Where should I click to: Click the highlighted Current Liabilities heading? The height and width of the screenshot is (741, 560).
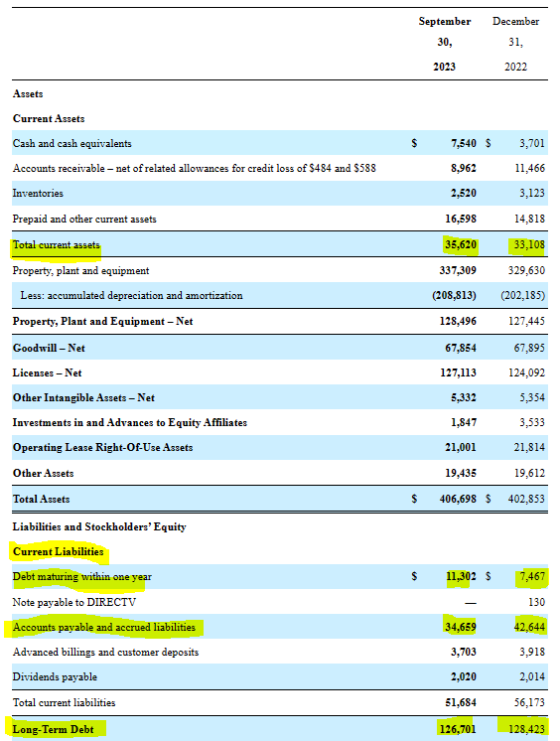point(59,552)
